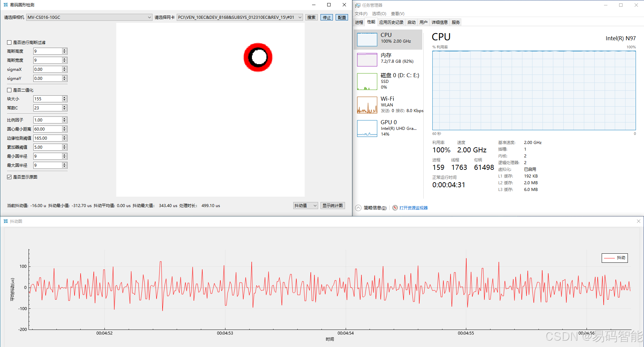Screen dimensions: 644x347
Task: Click the 00:04:54 time axis label
Action: click(x=345, y=333)
